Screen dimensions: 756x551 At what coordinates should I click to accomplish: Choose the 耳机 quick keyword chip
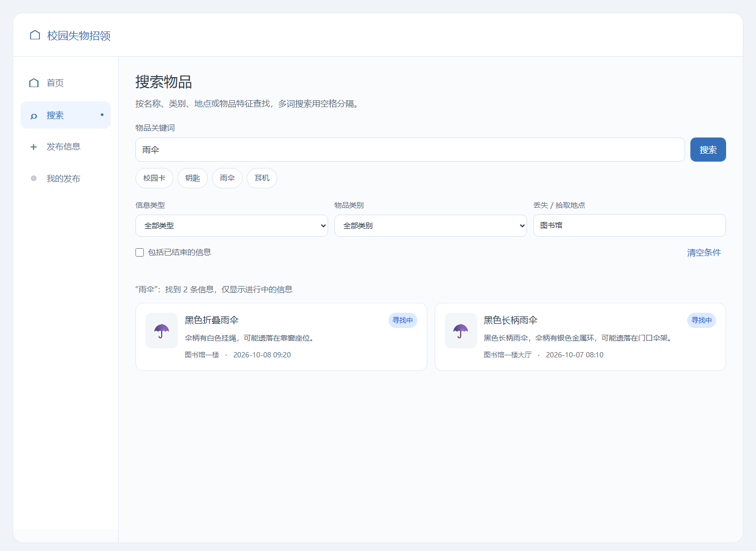point(262,178)
